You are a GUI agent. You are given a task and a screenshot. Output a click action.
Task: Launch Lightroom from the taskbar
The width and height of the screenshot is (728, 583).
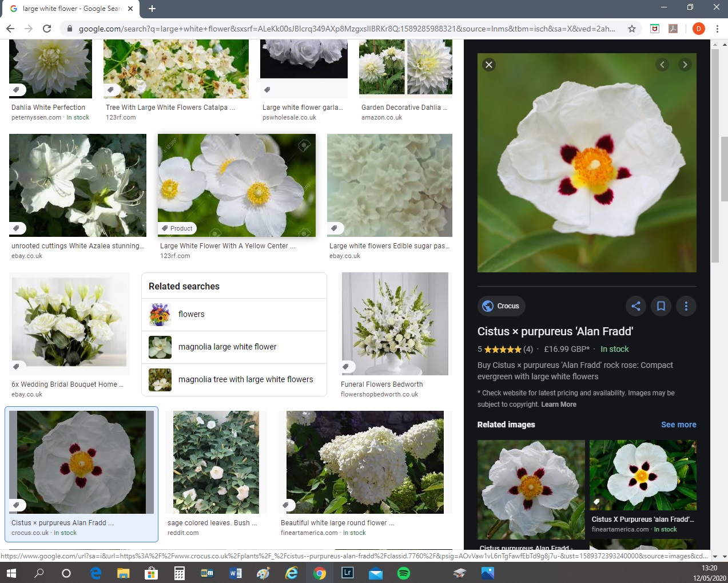tap(348, 573)
